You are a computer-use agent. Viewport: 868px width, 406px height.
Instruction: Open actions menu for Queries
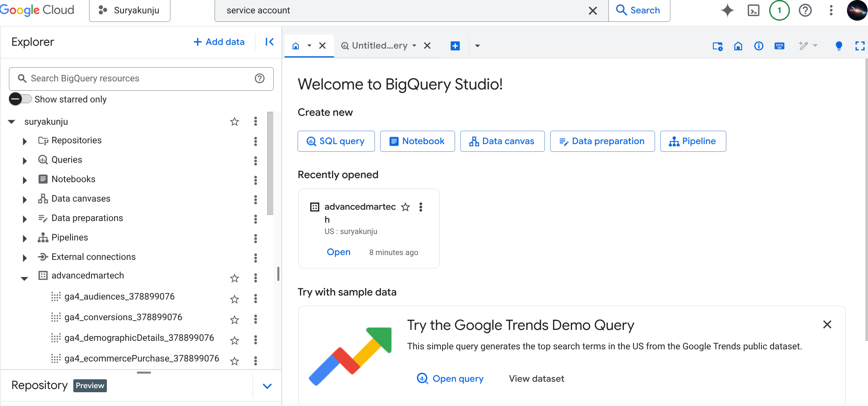pyautogui.click(x=255, y=161)
